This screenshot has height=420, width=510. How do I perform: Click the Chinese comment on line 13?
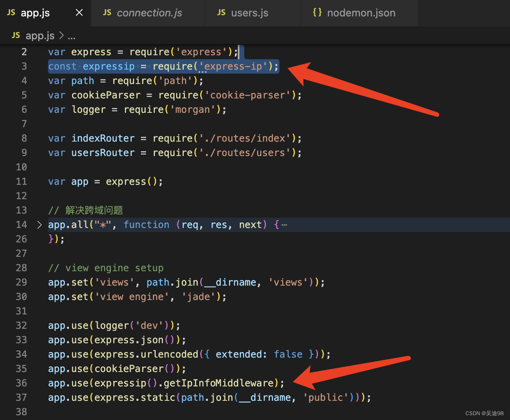[86, 210]
